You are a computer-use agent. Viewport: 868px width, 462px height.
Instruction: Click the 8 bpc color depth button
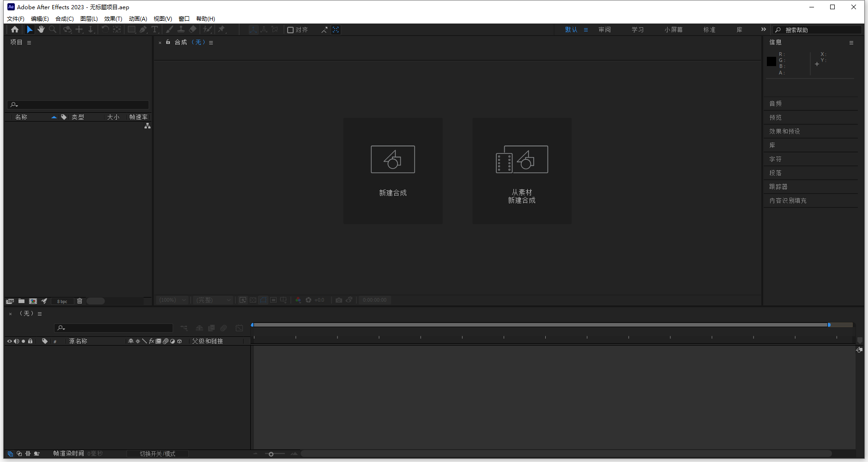coord(62,301)
